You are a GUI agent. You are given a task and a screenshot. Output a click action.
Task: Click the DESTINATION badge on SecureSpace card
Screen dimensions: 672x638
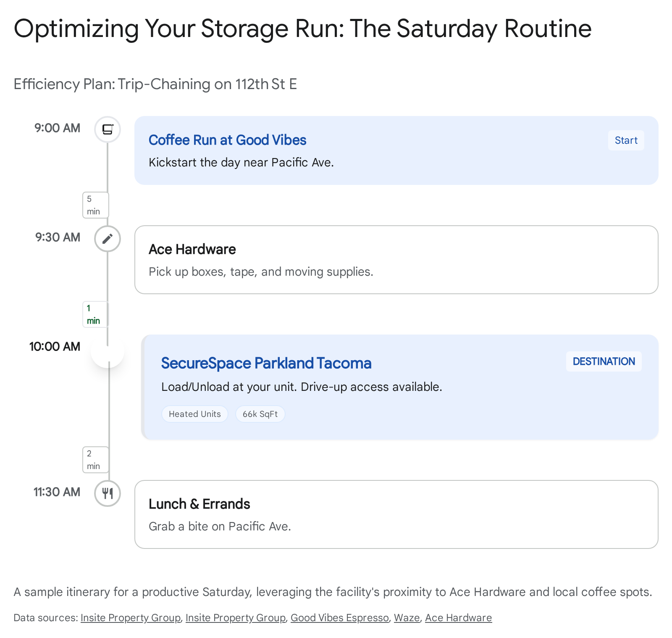point(604,361)
